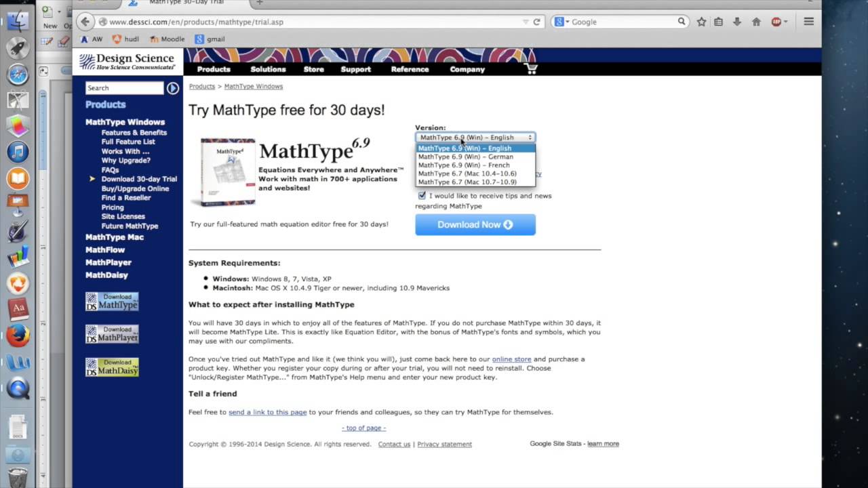Open Finder from the dock
868x488 pixels.
point(18,21)
